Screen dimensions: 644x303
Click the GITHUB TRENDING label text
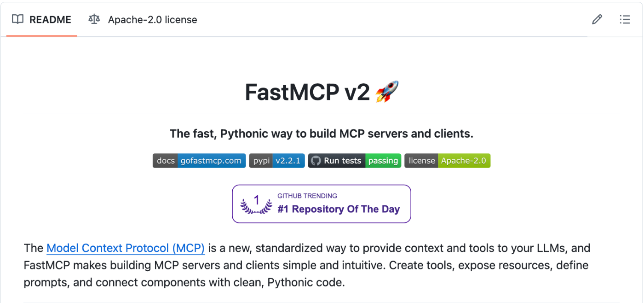click(x=307, y=196)
